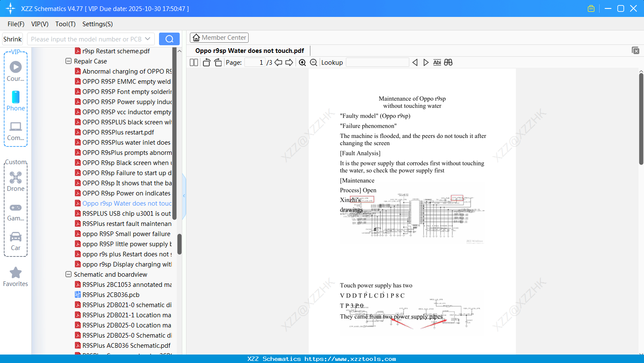Open 'OPPO R9sp It shows that the ba' file

123,183
